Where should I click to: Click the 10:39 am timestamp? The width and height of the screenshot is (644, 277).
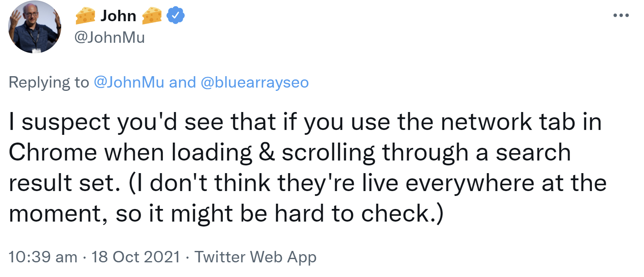pos(43,257)
